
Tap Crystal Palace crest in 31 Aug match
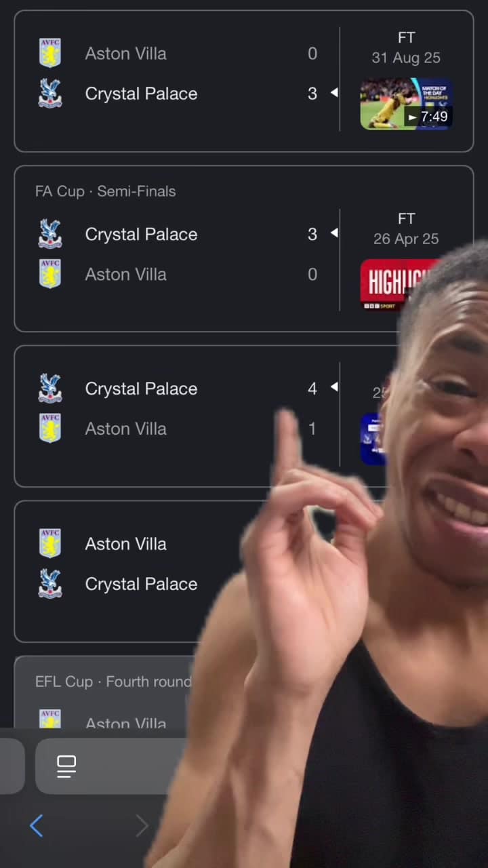49,94
